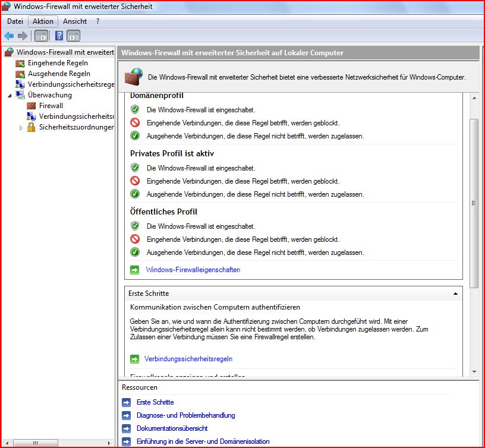Click the Ausgehende Regeln brick icon
Image resolution: width=485 pixels, height=448 pixels.
20,74
